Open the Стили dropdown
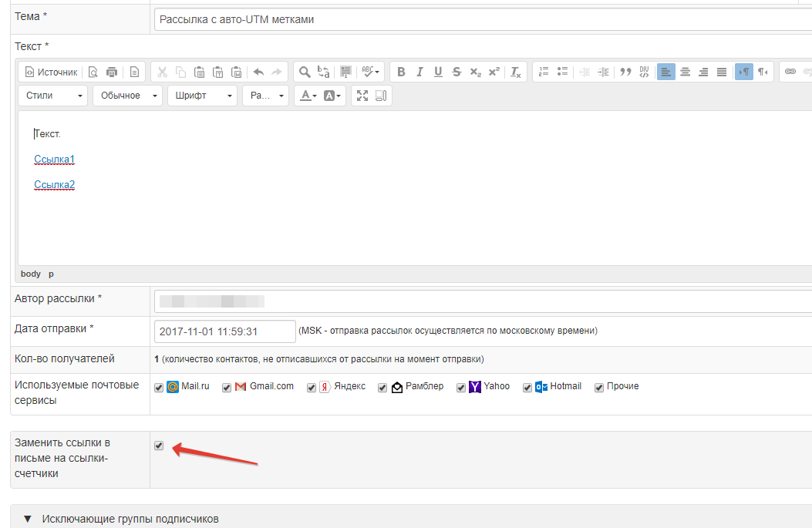812x528 pixels. click(52, 96)
